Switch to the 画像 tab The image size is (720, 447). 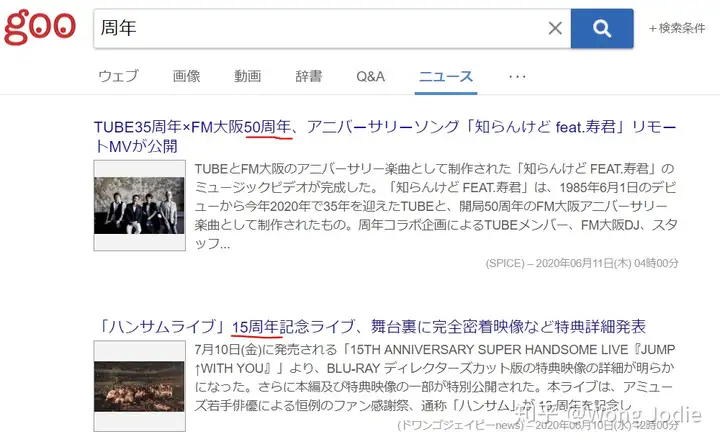pos(186,76)
